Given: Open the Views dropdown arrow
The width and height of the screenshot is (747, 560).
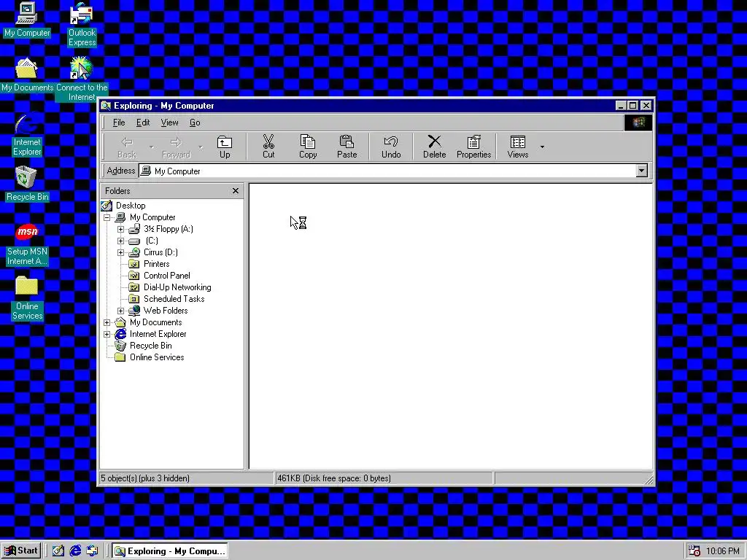Looking at the screenshot, I should (542, 147).
